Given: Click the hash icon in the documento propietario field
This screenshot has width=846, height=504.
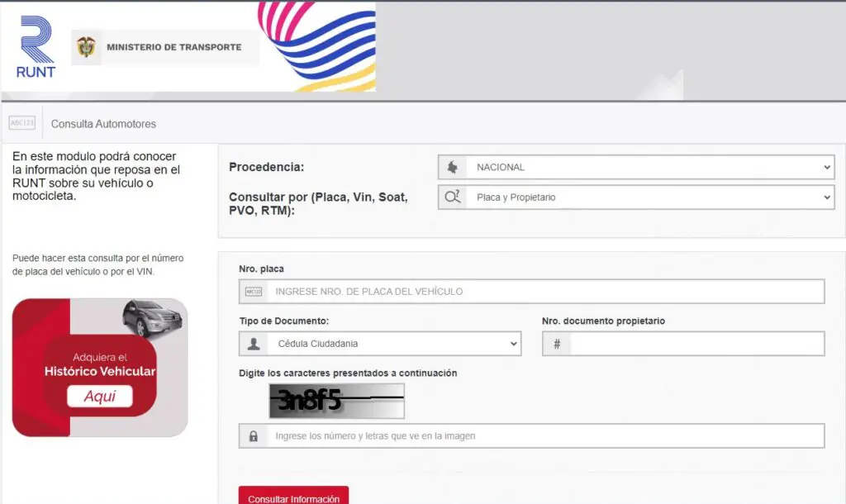Looking at the screenshot, I should (555, 343).
